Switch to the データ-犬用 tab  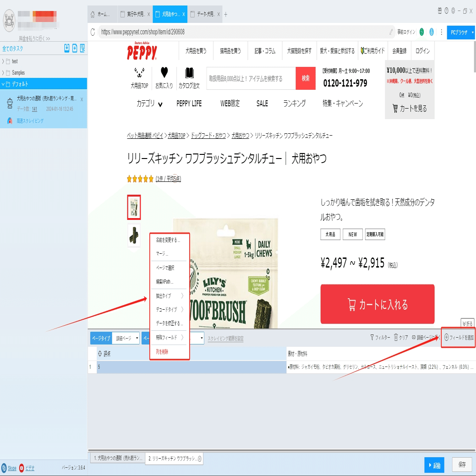pyautogui.click(x=205, y=14)
